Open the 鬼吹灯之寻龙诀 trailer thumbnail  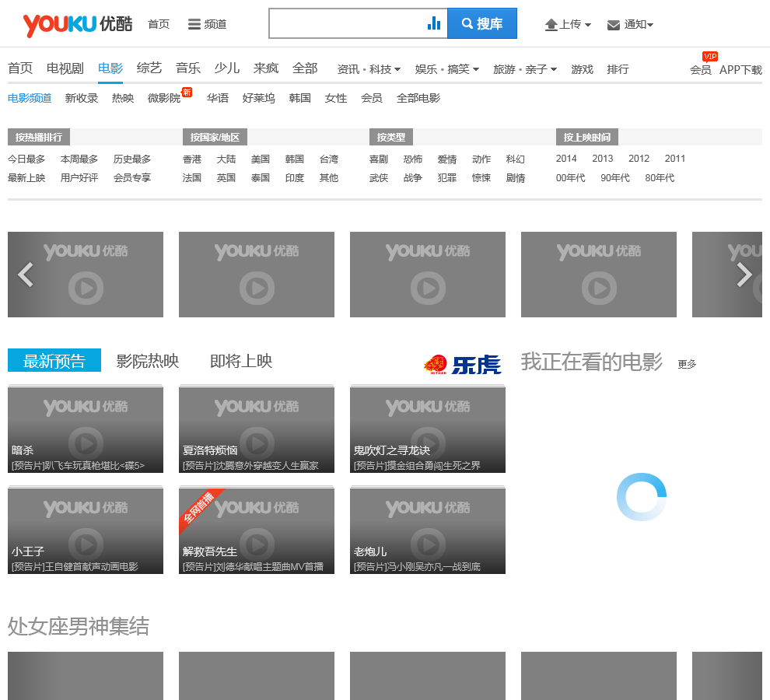point(427,430)
